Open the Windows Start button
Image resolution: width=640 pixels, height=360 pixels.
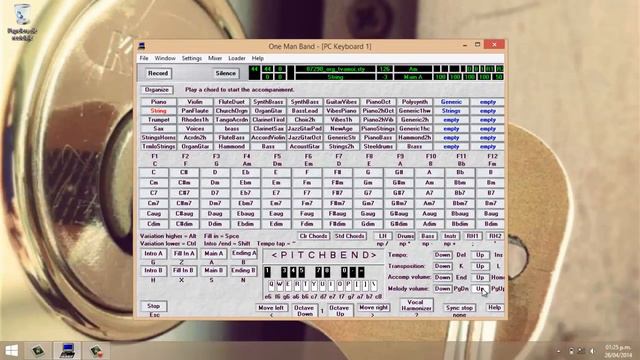pyautogui.click(x=11, y=351)
